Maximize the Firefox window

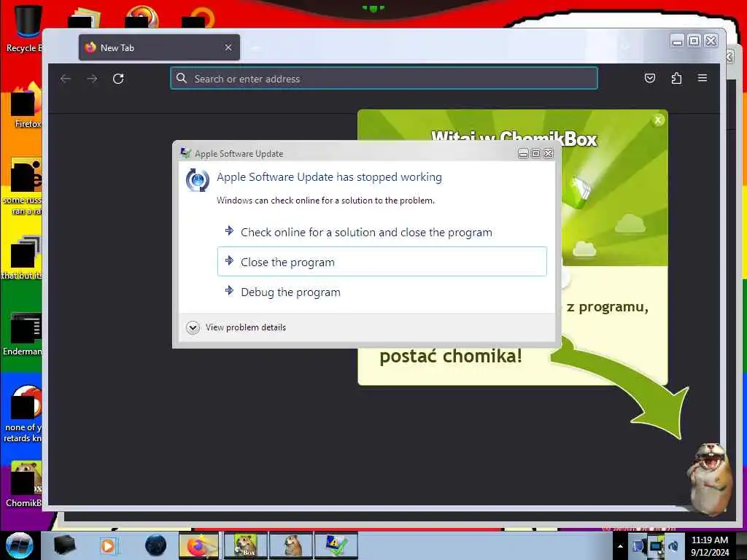[694, 41]
